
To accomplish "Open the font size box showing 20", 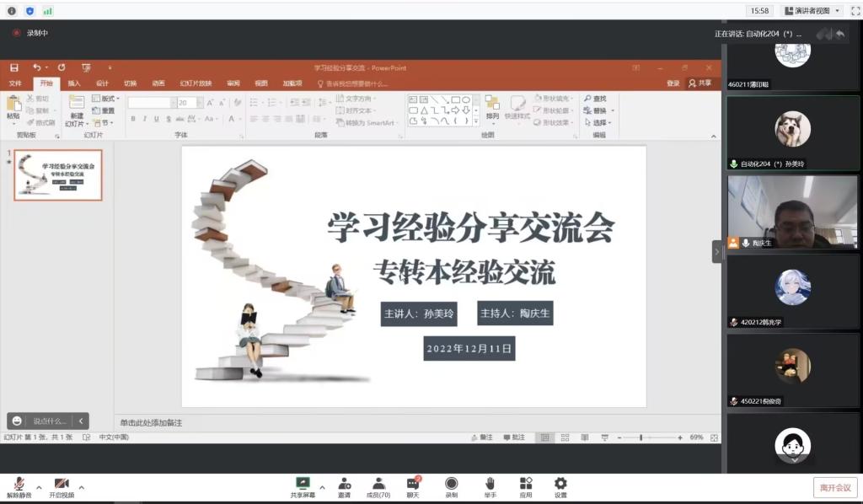I will 190,102.
